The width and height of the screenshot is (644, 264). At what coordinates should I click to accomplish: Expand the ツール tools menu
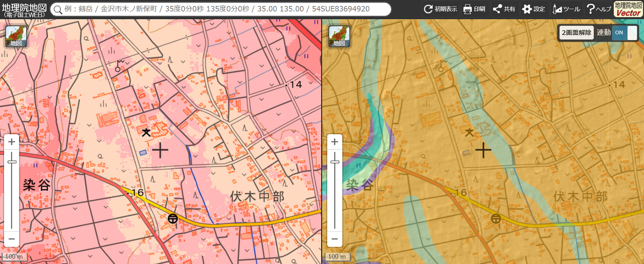pos(566,9)
